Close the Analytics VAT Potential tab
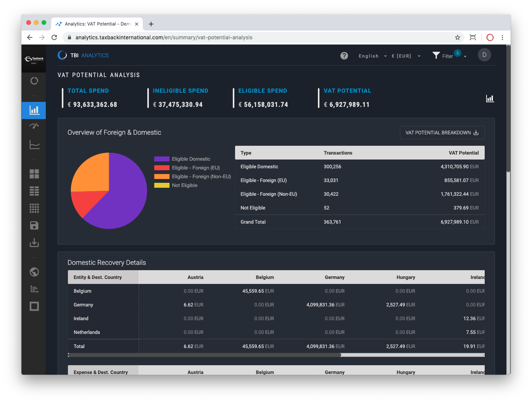Viewport: 532px width, 403px height. point(137,24)
